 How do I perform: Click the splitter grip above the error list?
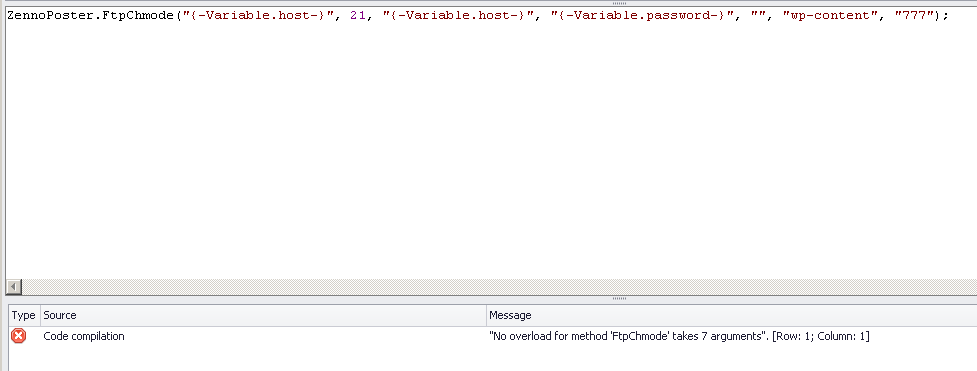(x=619, y=299)
